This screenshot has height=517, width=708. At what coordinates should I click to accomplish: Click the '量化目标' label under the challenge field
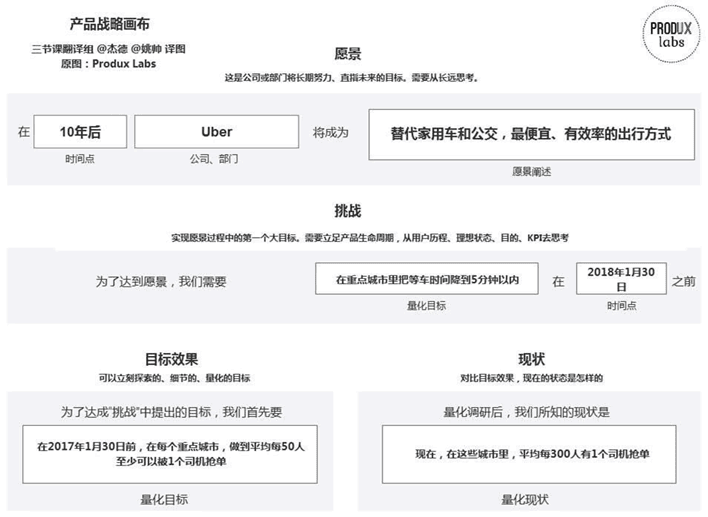coord(427,306)
